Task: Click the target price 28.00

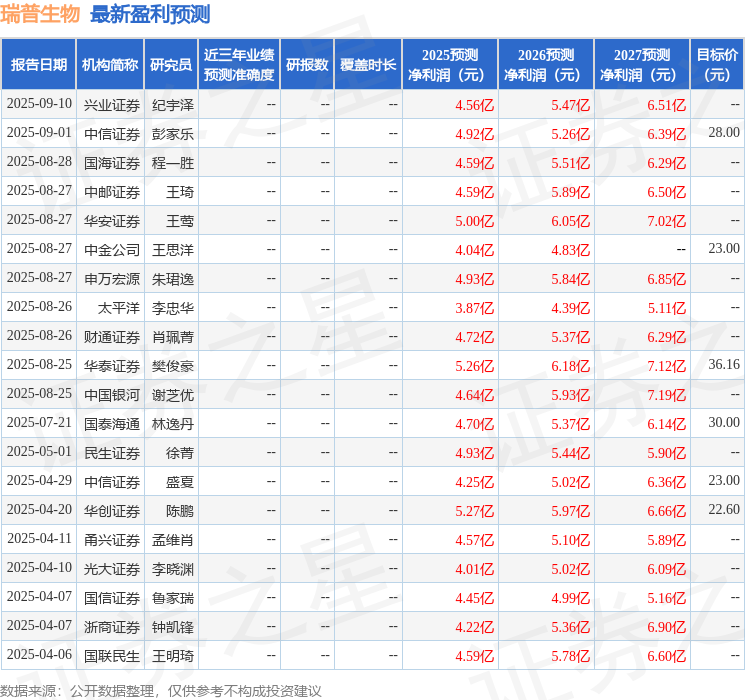Action: 724,133
